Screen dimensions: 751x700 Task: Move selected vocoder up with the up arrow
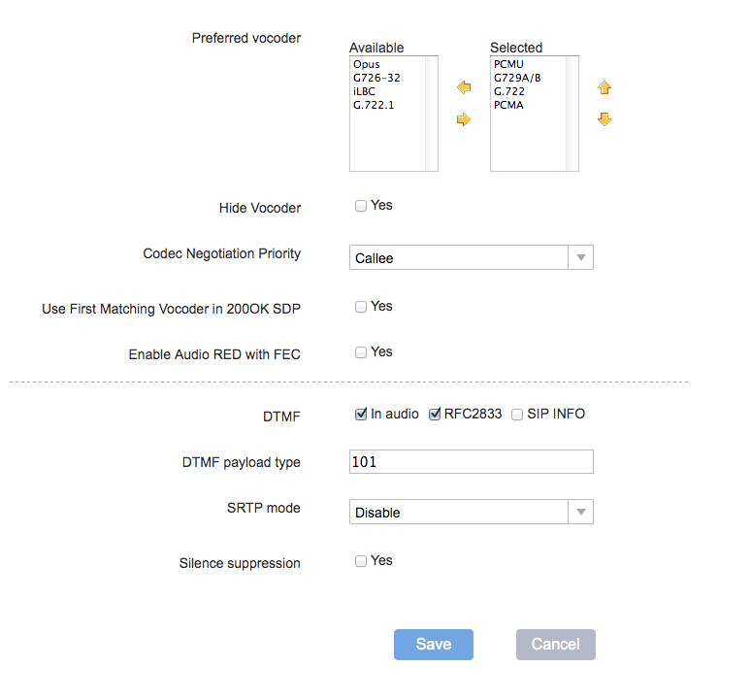(604, 87)
